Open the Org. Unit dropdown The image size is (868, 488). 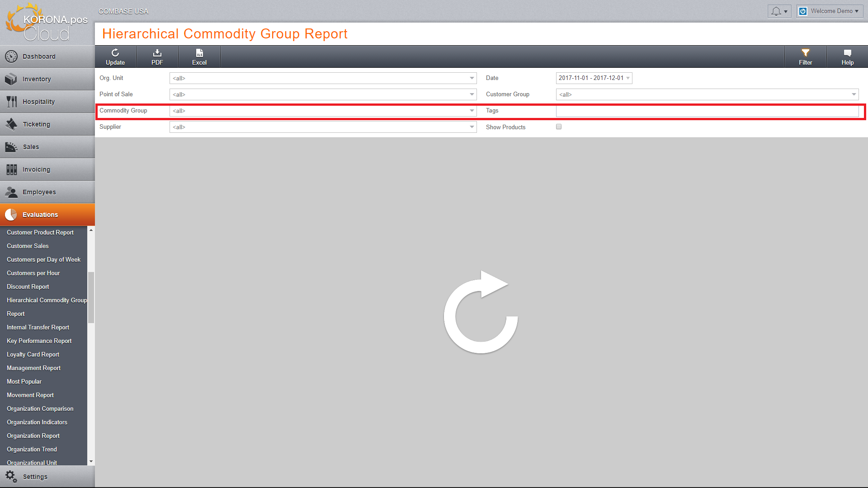[x=323, y=78]
